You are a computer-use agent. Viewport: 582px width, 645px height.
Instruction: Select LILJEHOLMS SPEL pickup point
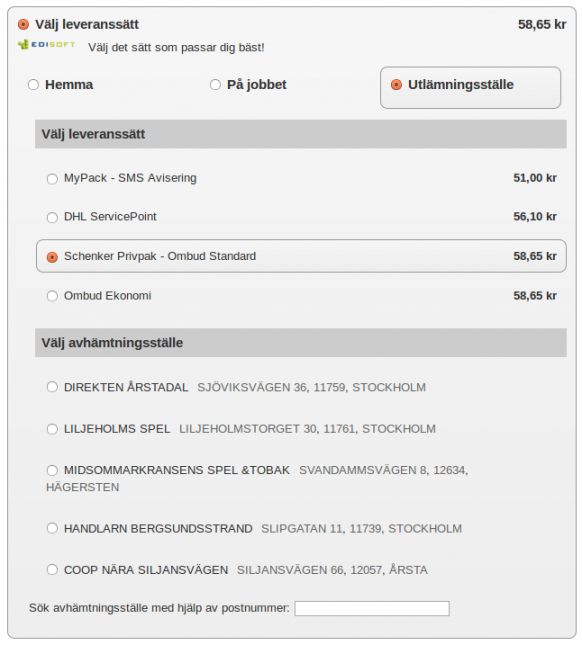pyautogui.click(x=52, y=429)
